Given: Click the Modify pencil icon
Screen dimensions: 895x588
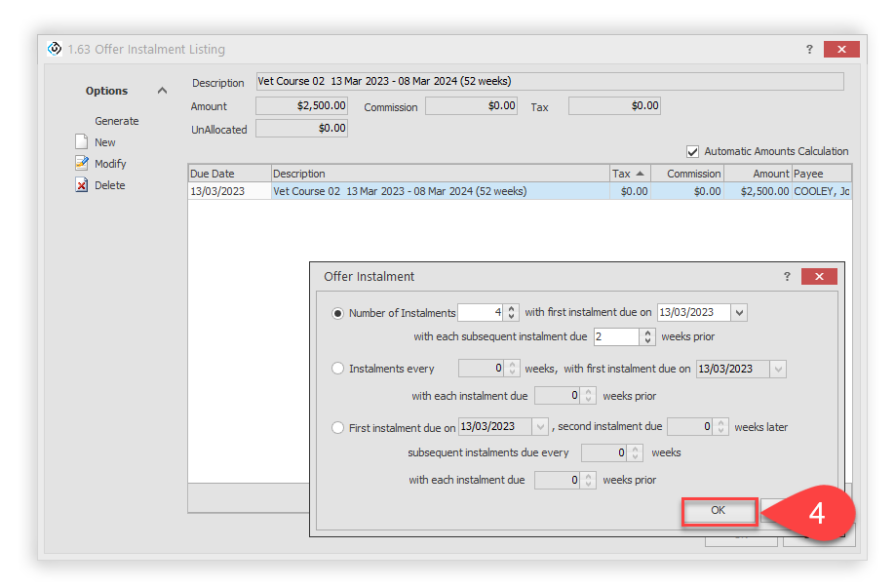Looking at the screenshot, I should point(82,164).
